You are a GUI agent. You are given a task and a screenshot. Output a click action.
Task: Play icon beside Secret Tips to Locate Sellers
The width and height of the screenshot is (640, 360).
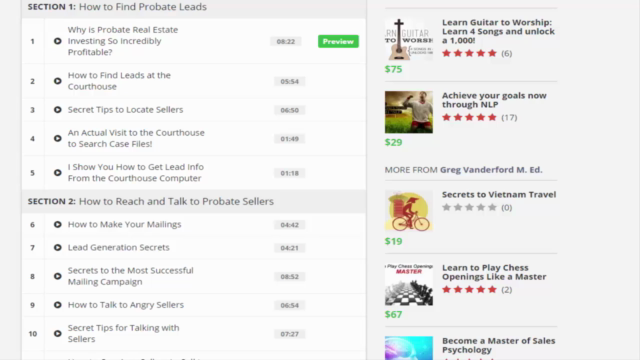[58, 109]
